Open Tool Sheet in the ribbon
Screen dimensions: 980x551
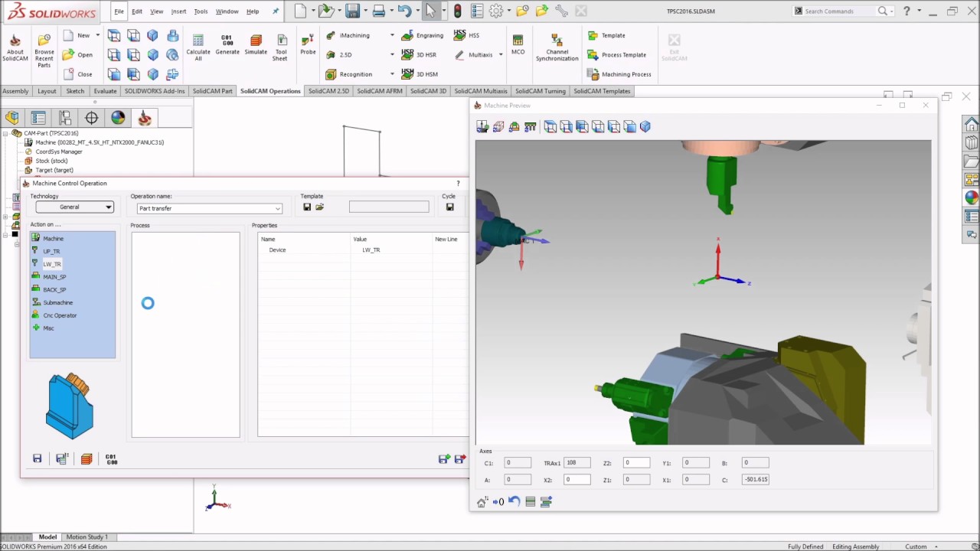(x=281, y=47)
